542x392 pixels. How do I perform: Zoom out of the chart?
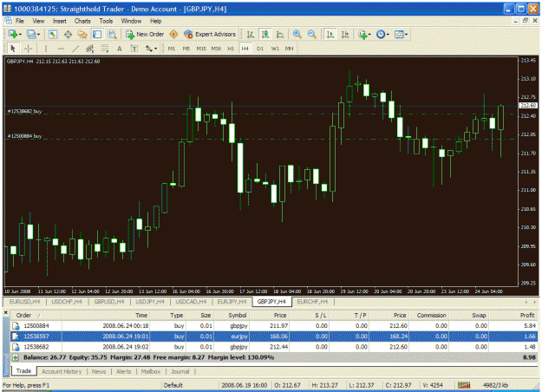coord(311,34)
